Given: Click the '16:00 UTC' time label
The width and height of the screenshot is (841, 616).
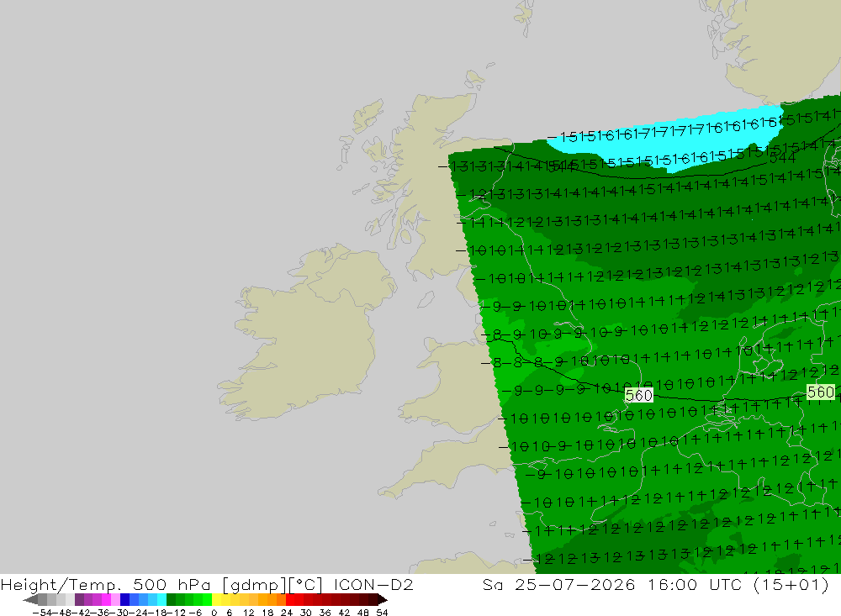Looking at the screenshot, I should click(695, 584).
